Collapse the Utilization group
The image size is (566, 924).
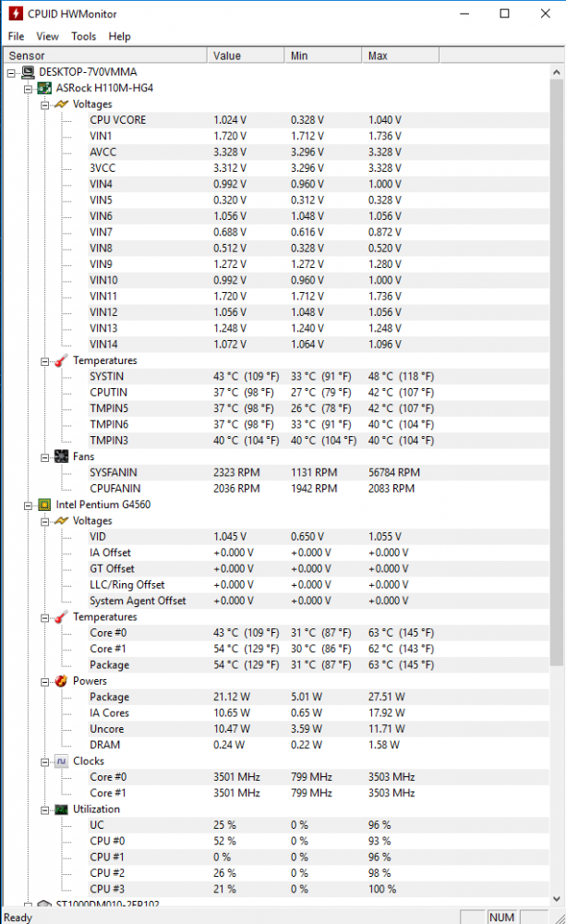[45, 809]
